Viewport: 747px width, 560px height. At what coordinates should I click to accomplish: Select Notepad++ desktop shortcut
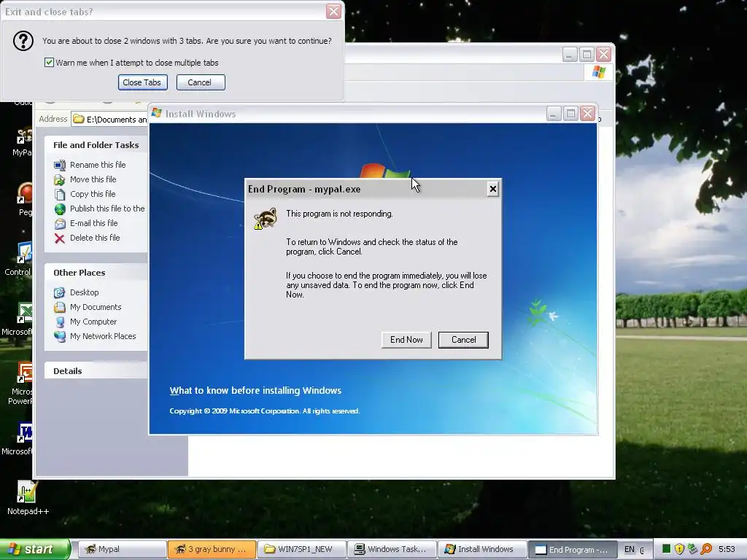click(x=28, y=498)
